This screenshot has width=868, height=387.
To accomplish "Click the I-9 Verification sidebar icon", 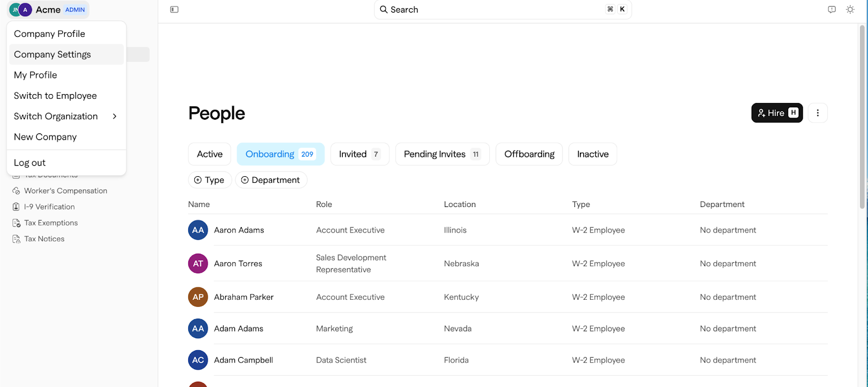I will pos(16,207).
